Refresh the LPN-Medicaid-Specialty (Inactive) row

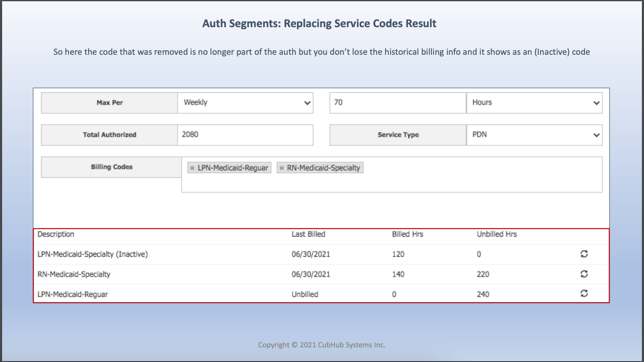click(584, 254)
